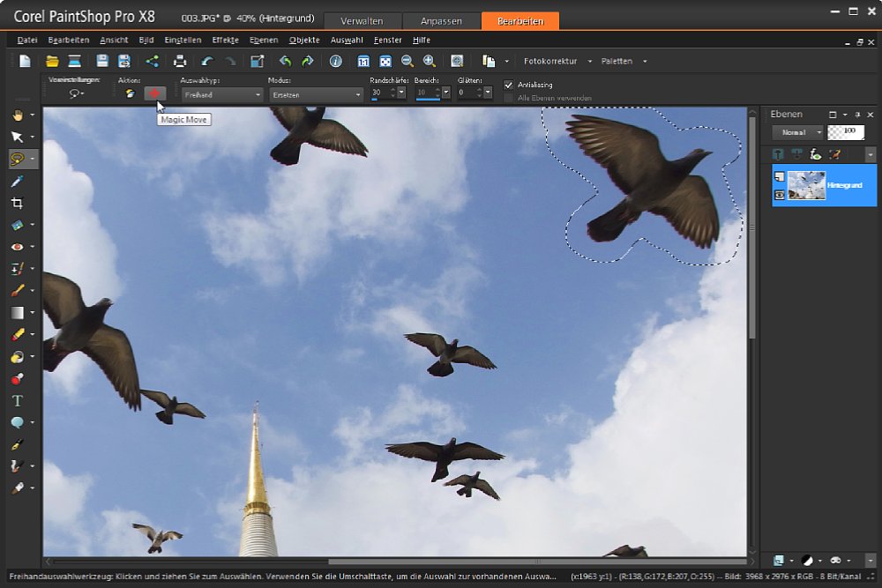
Task: Switch to the Anpassen tab
Action: (x=439, y=21)
